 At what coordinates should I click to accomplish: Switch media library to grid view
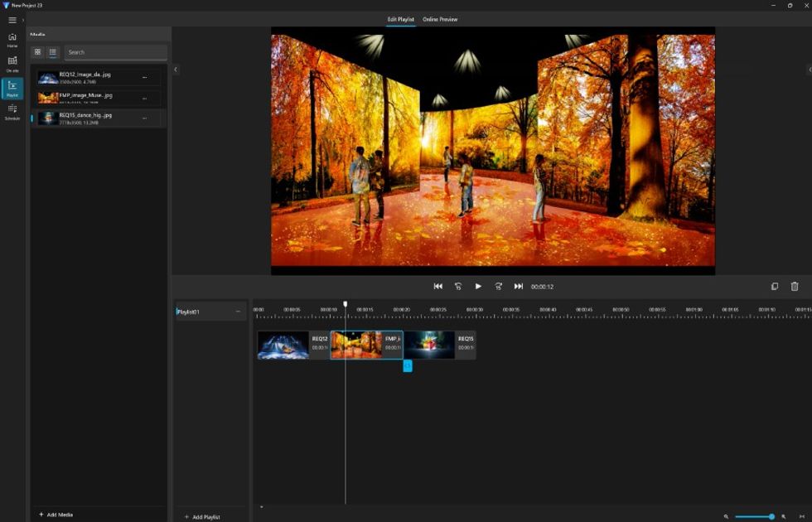[x=37, y=51]
